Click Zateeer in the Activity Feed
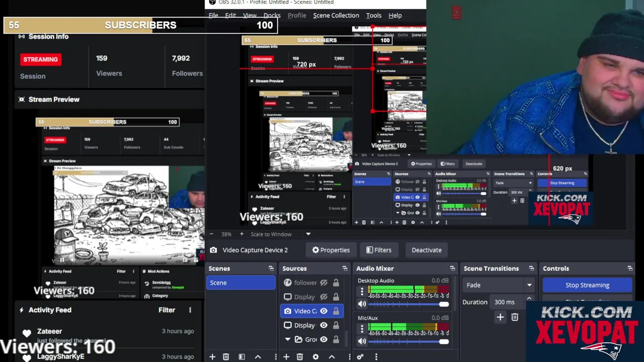644x362 pixels. [49, 331]
